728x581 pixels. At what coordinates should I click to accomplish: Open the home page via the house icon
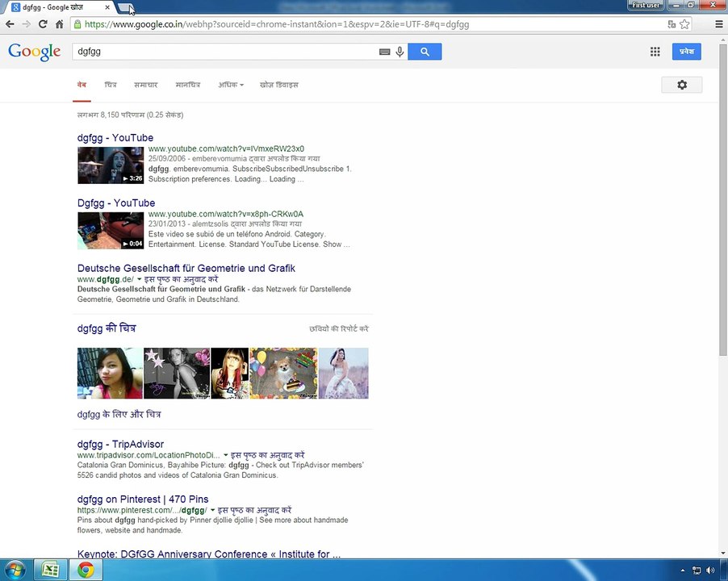click(x=59, y=24)
